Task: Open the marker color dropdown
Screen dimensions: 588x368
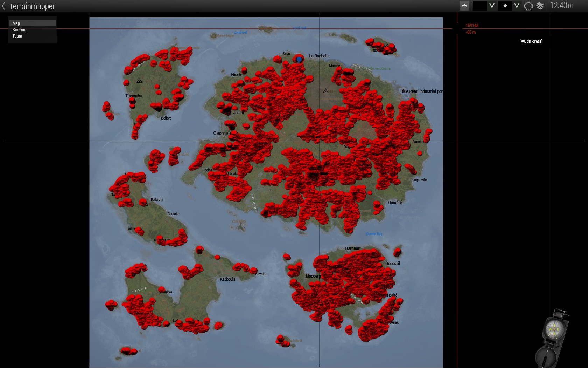Action: pos(484,6)
